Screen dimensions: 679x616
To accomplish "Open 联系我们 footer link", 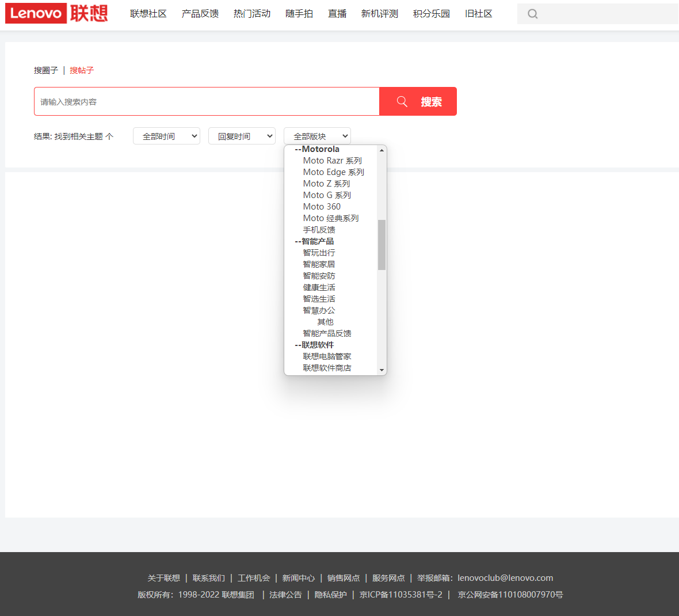I will click(x=209, y=578).
